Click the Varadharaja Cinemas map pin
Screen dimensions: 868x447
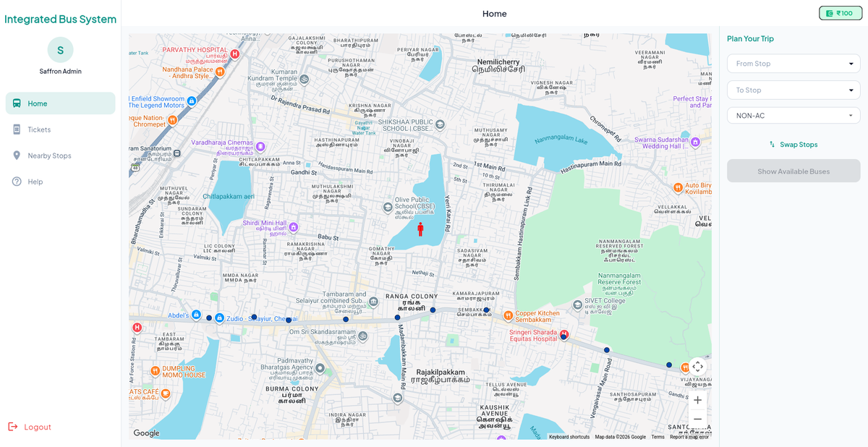click(x=260, y=146)
